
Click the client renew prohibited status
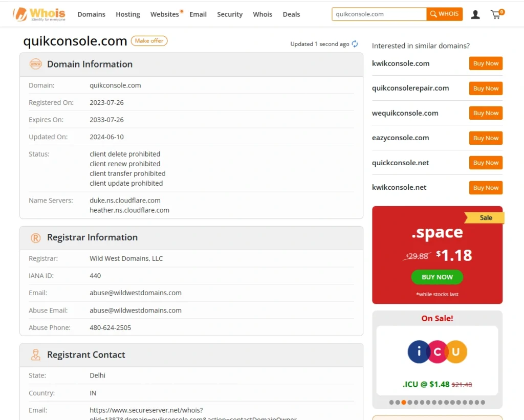[x=125, y=164]
